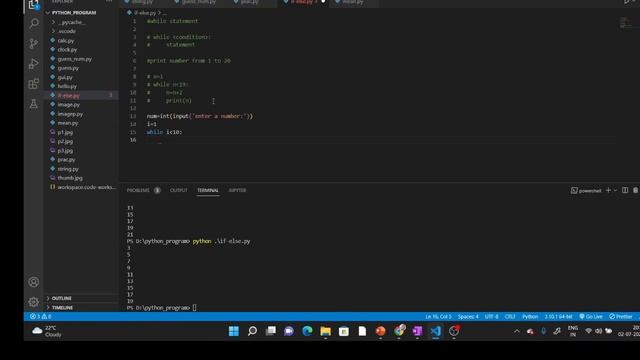640x360 pixels.
Task: Show hidden system tray icons chevron
Action: [x=517, y=331]
